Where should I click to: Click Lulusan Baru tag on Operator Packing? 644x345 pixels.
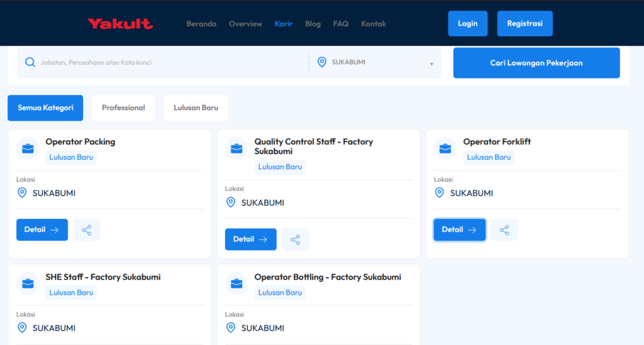tap(71, 157)
